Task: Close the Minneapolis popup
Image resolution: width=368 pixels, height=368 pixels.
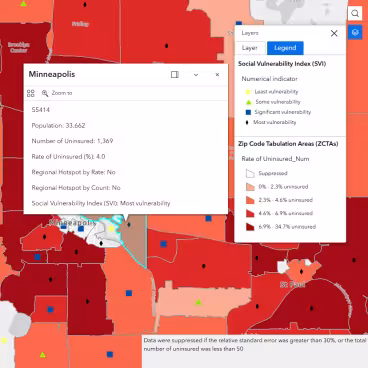Action: point(217,75)
